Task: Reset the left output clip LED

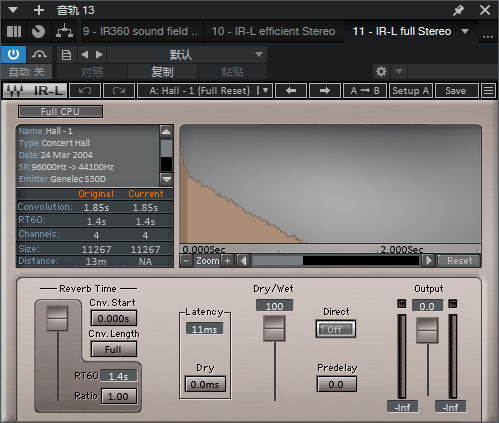Action: (402, 304)
